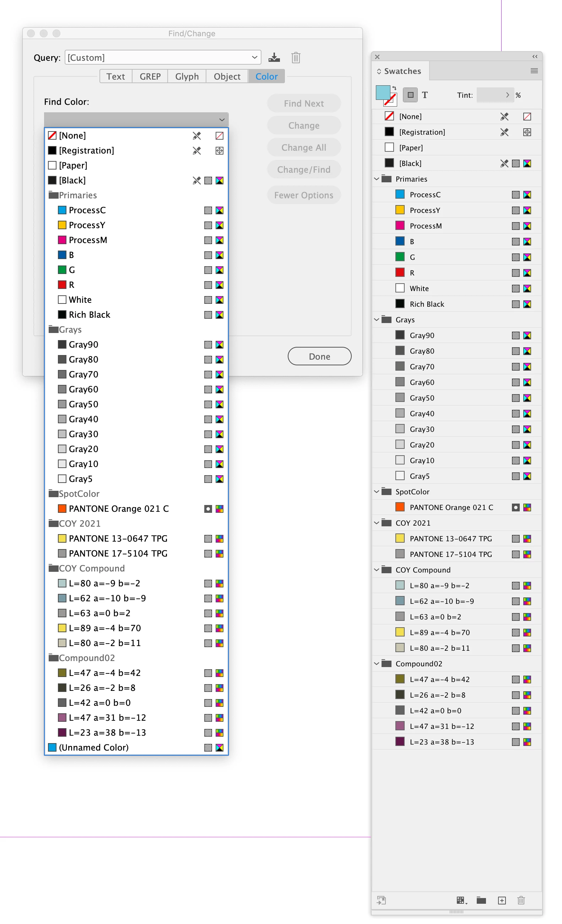Screen dimensions: 562x924
Task: Click the swap fill and stroke arrow
Action: pyautogui.click(x=394, y=88)
